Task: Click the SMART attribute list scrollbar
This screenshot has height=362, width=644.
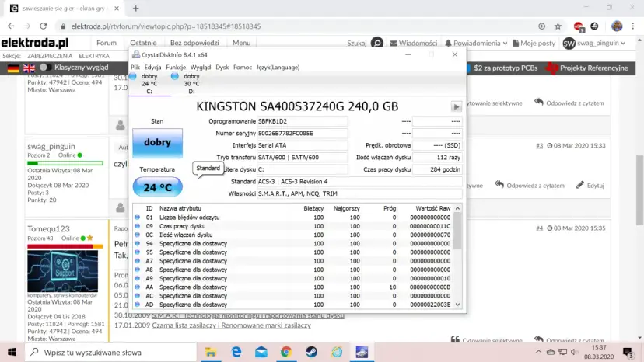Action: pyautogui.click(x=458, y=256)
